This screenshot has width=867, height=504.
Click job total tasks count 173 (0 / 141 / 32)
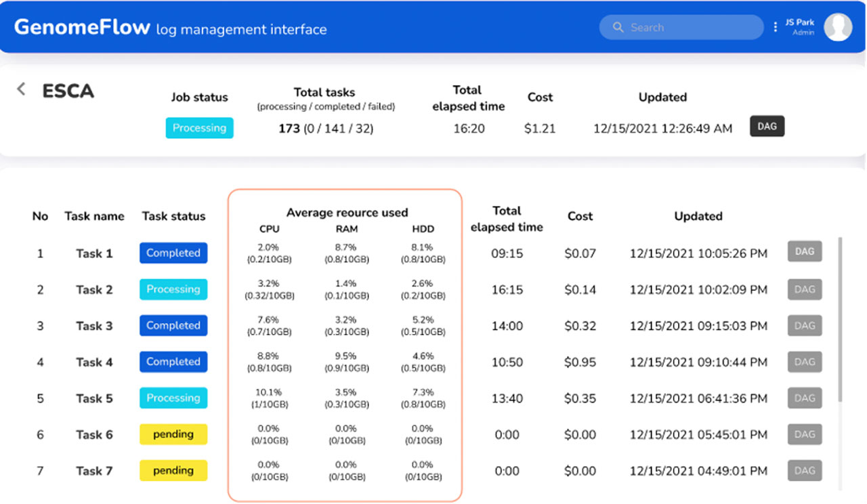326,128
